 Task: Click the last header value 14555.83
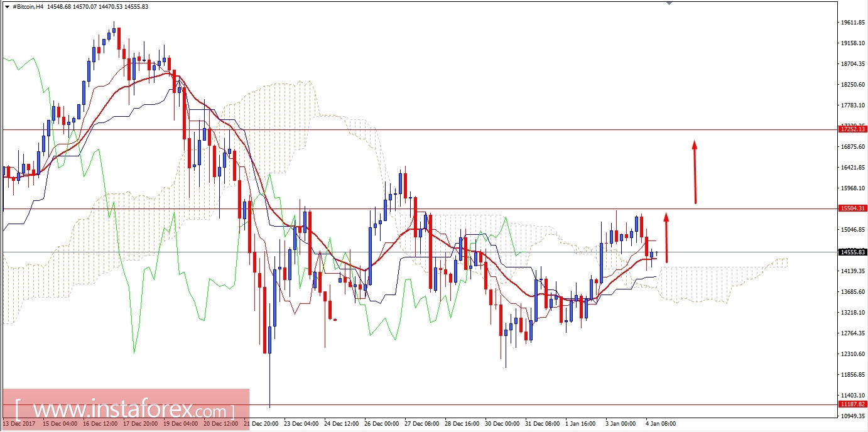coord(138,6)
